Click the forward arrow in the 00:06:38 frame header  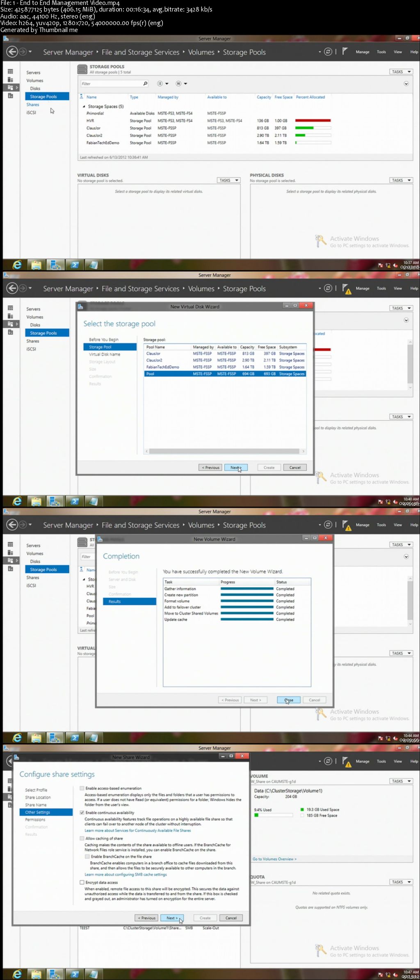(23, 288)
